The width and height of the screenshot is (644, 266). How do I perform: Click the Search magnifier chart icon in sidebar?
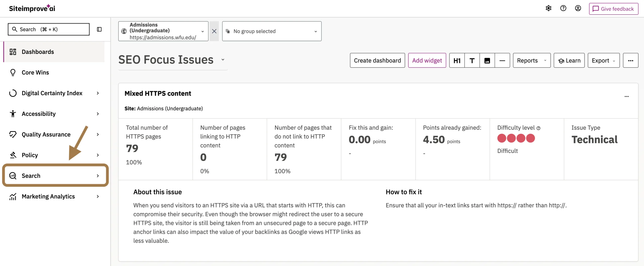13,176
